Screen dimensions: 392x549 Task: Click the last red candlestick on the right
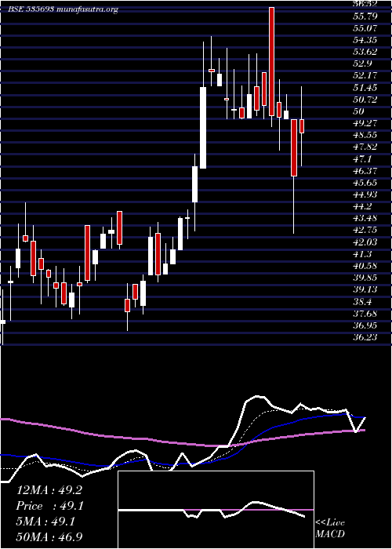302,126
